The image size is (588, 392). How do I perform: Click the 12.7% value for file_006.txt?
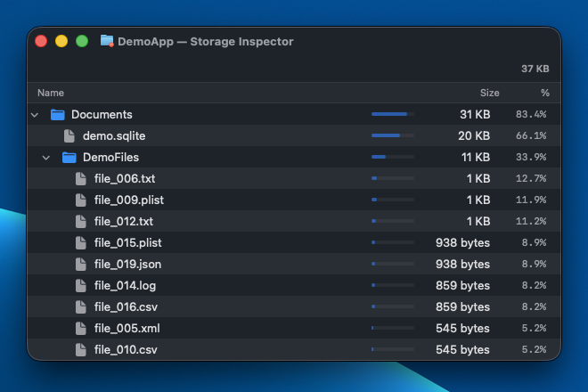tap(531, 178)
